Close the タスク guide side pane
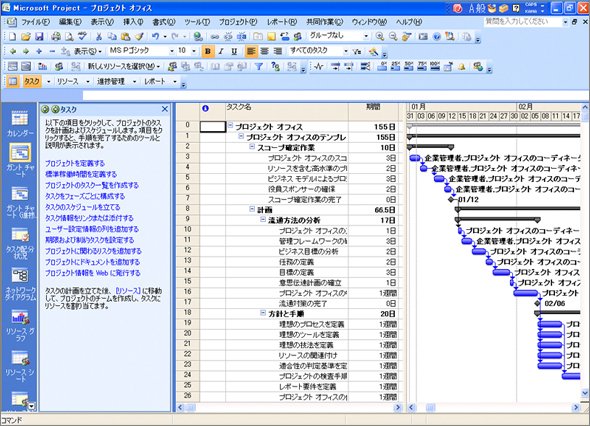Screen dimensions: 590x426 pos(165,109)
